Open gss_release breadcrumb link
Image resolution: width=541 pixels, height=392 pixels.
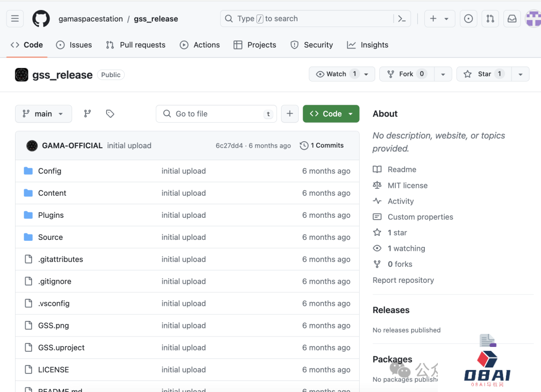(156, 19)
